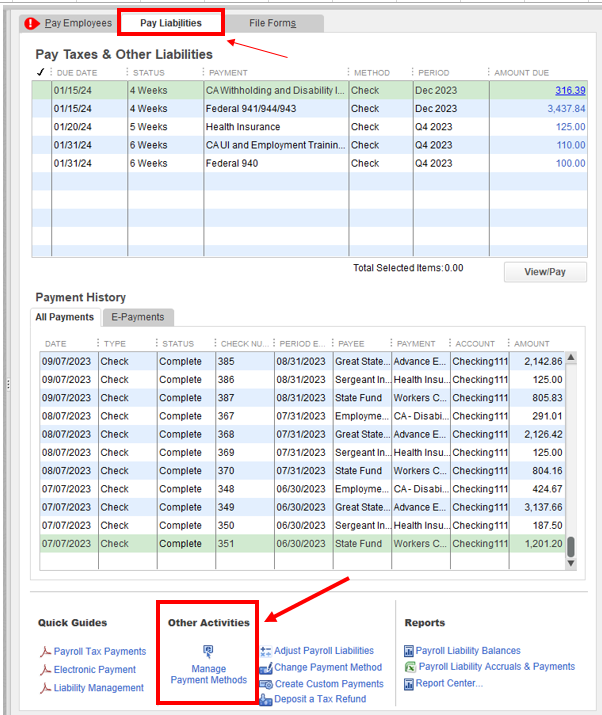Screen dimensions: 602x715
Task: Select payment history row with check 348
Action: point(302,489)
